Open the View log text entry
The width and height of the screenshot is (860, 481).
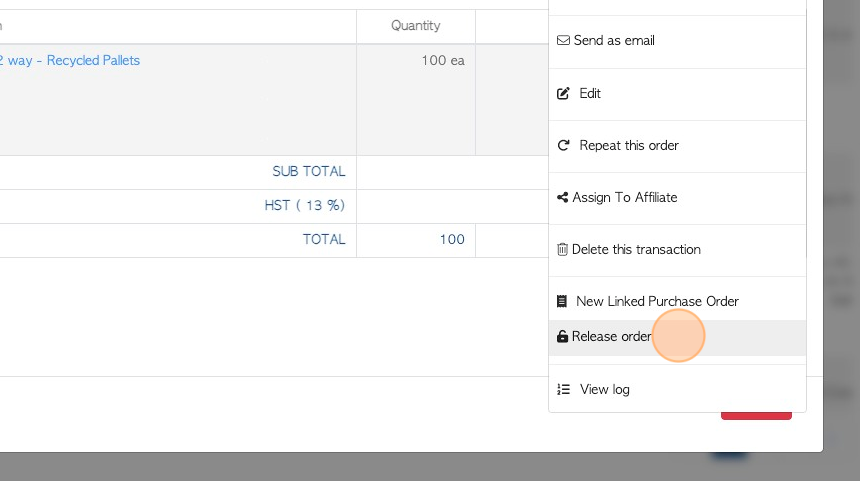(604, 389)
